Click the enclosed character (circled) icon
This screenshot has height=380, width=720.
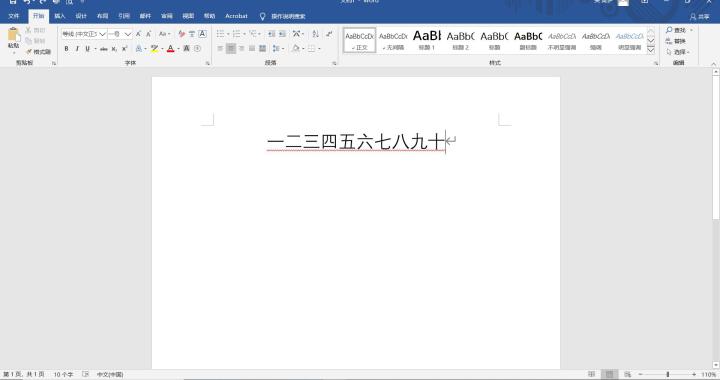pyautogui.click(x=197, y=48)
